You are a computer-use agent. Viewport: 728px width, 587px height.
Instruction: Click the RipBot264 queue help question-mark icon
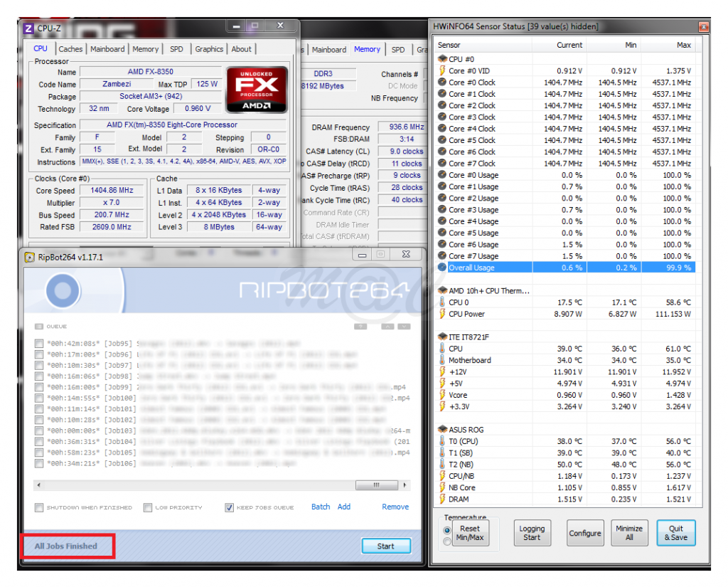pos(360,327)
